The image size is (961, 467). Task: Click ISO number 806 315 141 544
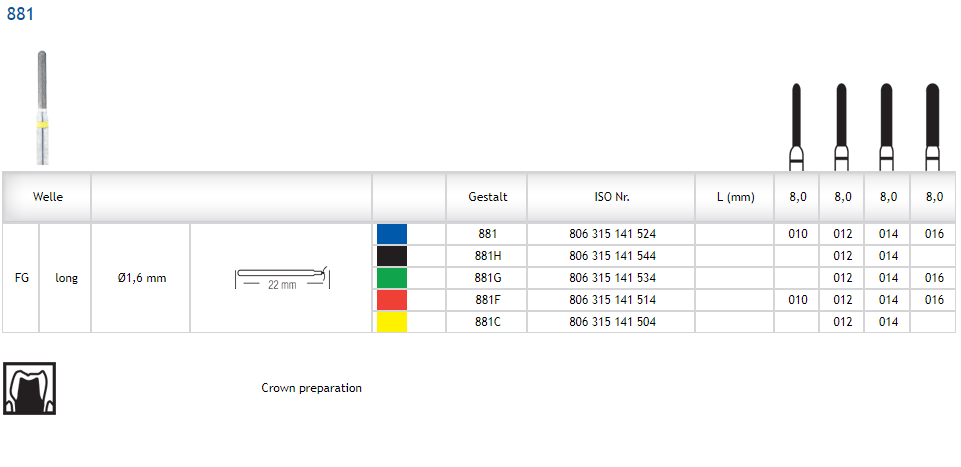(612, 256)
